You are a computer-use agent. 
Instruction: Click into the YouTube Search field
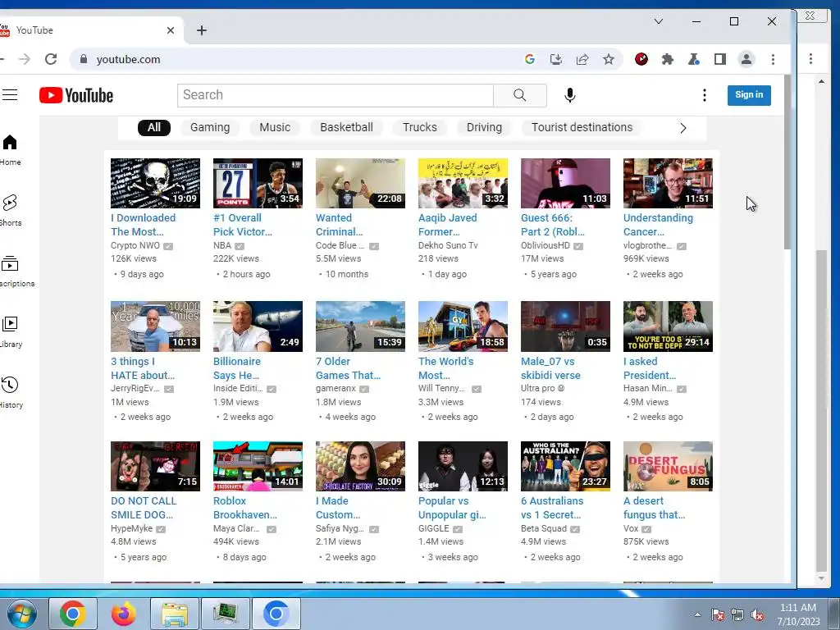tap(336, 95)
